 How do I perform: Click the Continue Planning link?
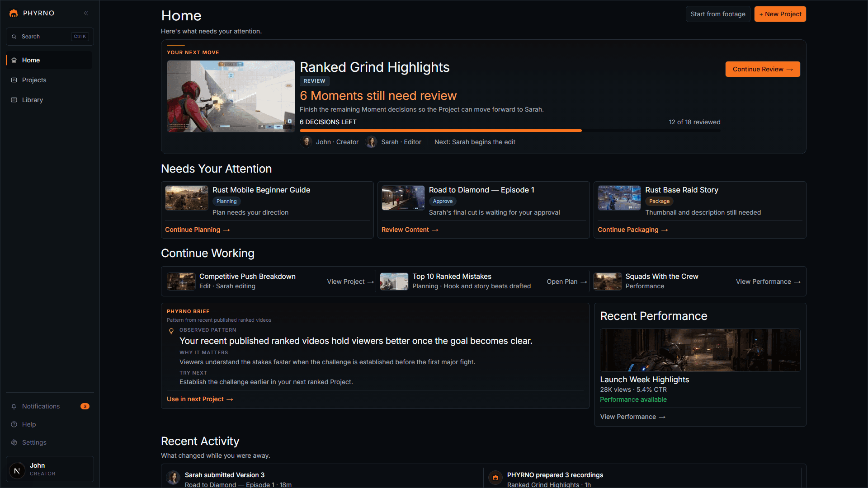pyautogui.click(x=198, y=230)
